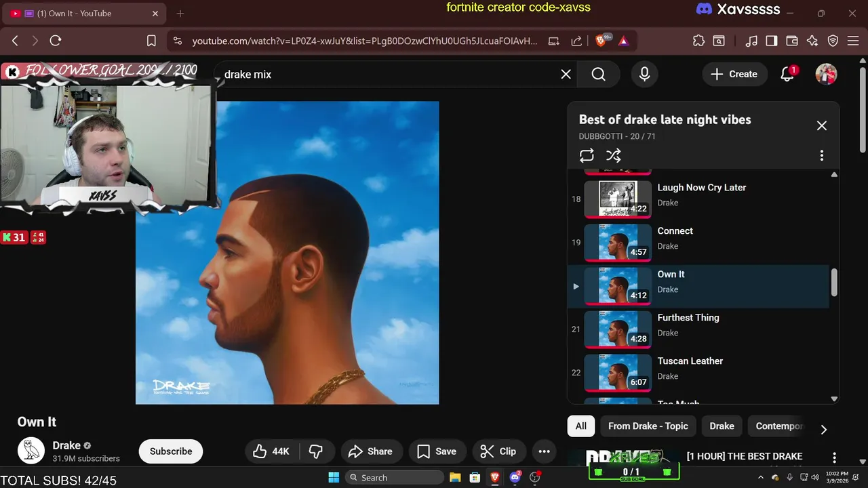Image resolution: width=868 pixels, height=488 pixels.
Task: Dislike the video
Action: point(316,451)
